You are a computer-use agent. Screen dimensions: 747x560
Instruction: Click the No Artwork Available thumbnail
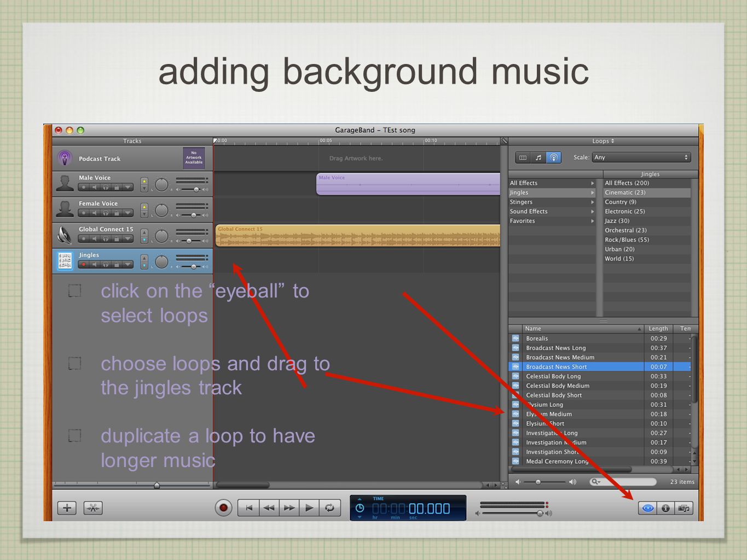tap(194, 158)
